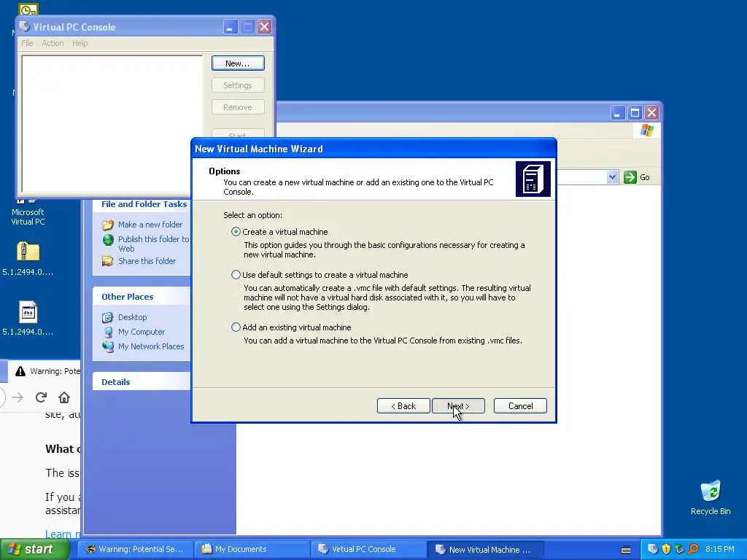Click the My Computer icon in Other Places

coord(108,332)
